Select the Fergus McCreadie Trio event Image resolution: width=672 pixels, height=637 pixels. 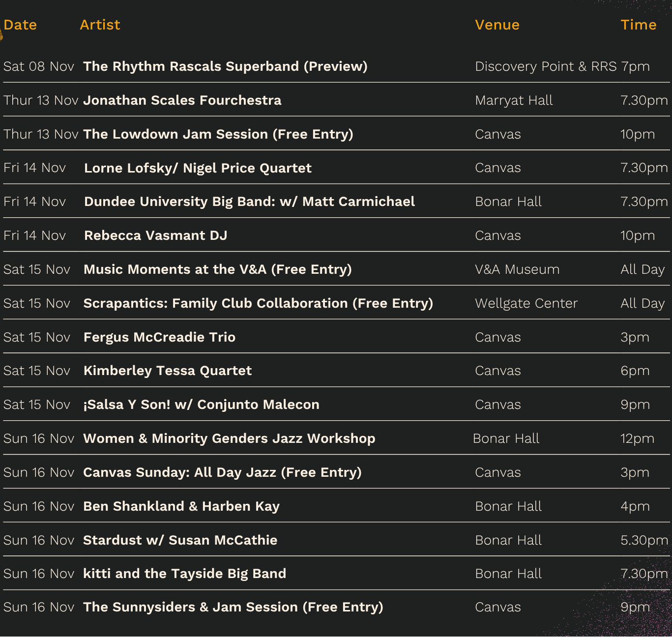tap(159, 337)
